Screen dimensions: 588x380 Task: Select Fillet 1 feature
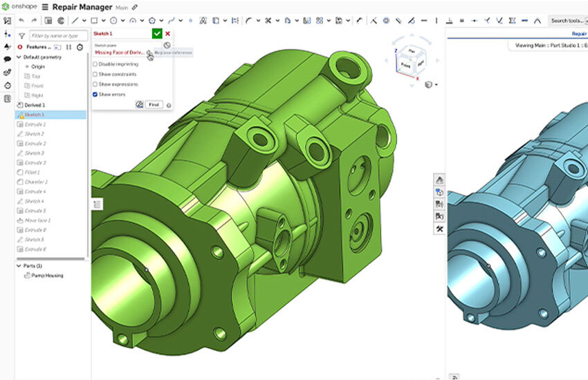(33, 173)
